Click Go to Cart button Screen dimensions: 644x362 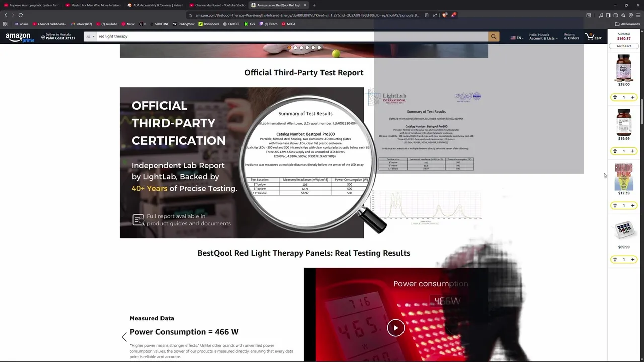point(624,46)
